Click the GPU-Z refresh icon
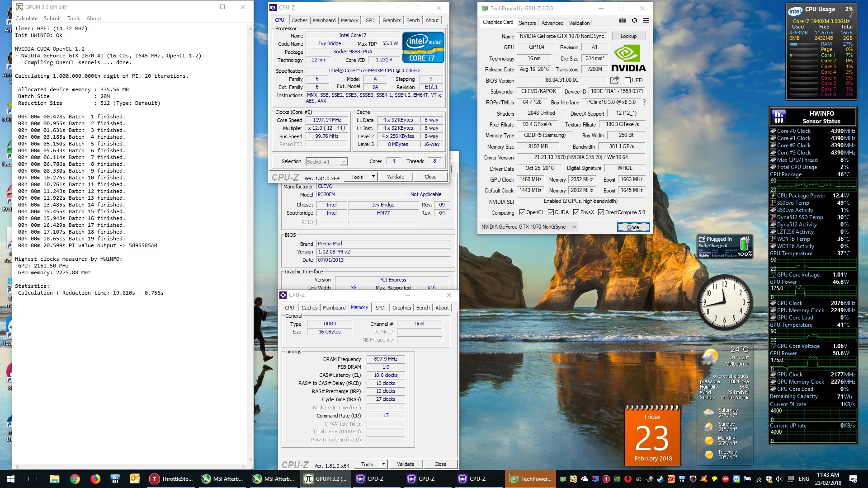 pos(634,21)
